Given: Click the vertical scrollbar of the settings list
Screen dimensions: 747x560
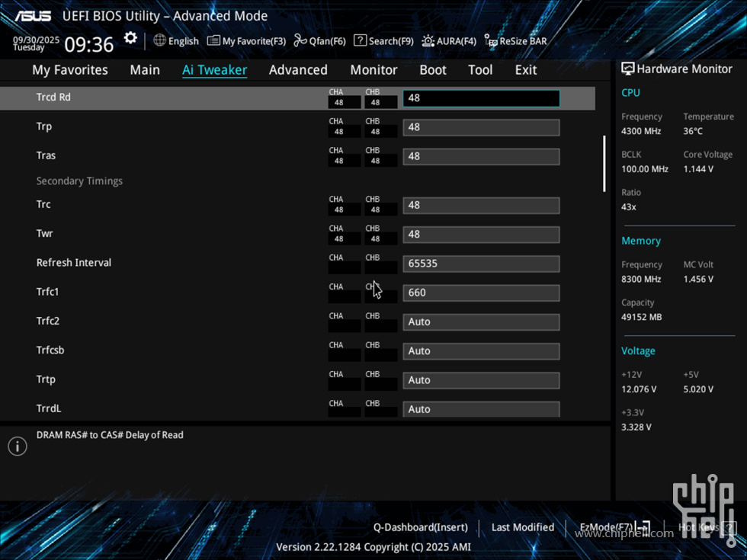Looking at the screenshot, I should 604,164.
